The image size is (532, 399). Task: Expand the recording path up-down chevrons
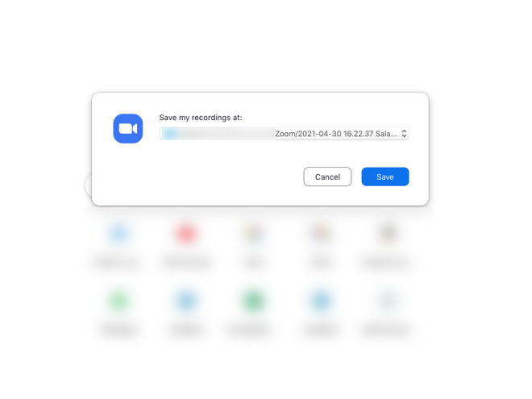[404, 133]
